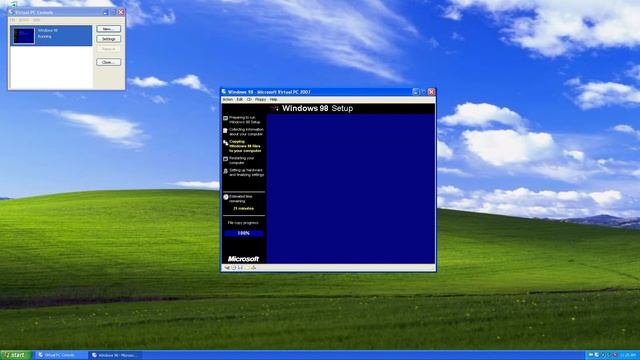Screen dimensions: 640x360
Task: Click the New button in Virtual PC Console
Action: [x=109, y=29]
